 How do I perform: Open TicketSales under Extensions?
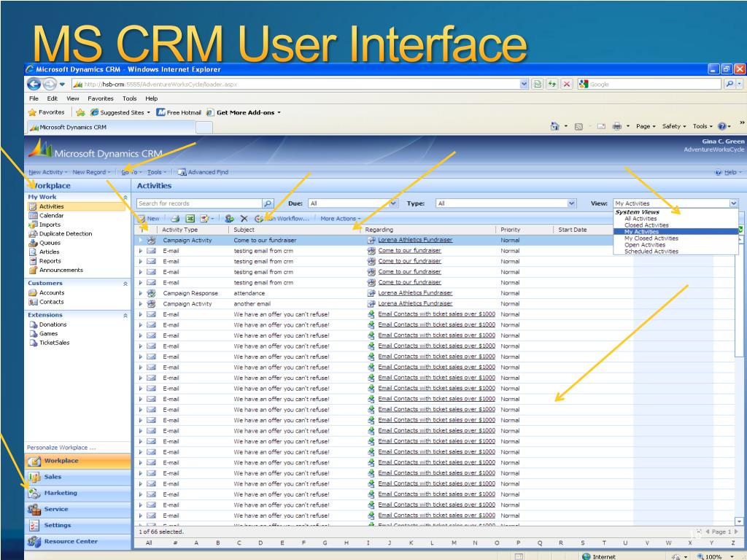point(54,343)
